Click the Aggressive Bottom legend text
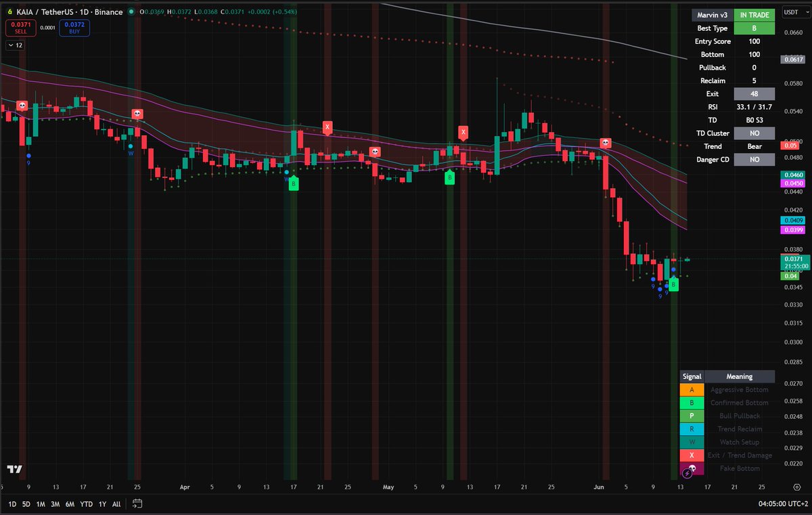The height and width of the screenshot is (515, 812). [740, 390]
